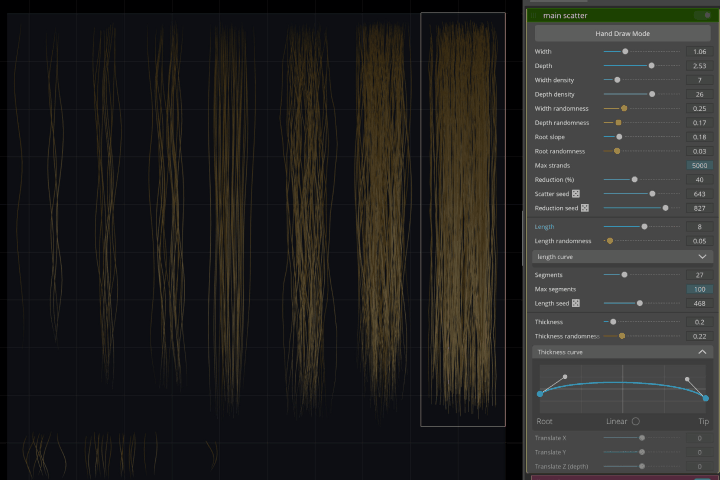This screenshot has width=720, height=480.
Task: Select the outlined densest hair strand card
Action: [x=463, y=220]
